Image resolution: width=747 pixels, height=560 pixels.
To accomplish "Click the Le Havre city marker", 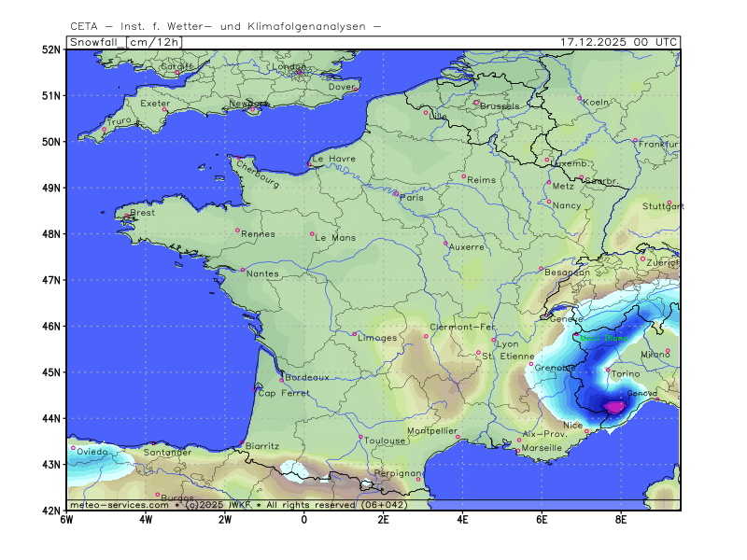I will [x=310, y=164].
